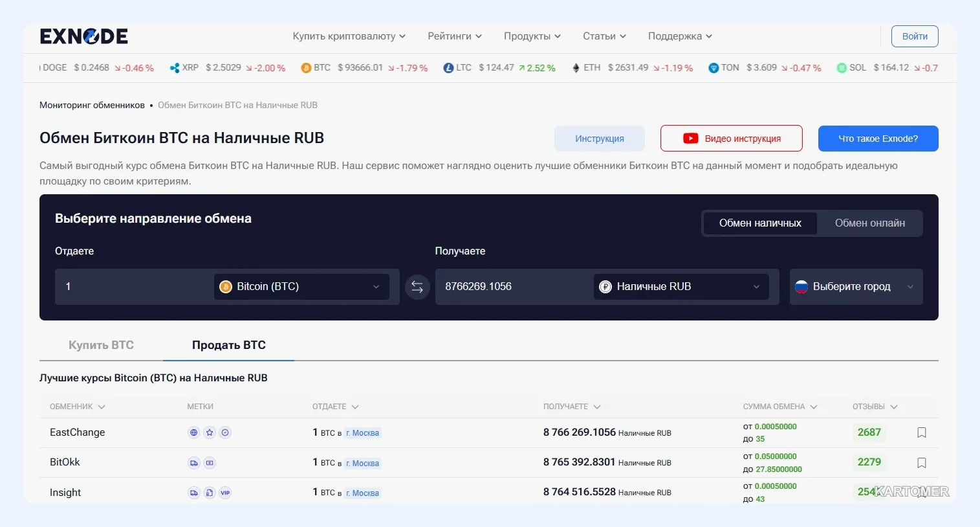
Task: Bookmark the BitOkk exchanger row
Action: tap(922, 463)
